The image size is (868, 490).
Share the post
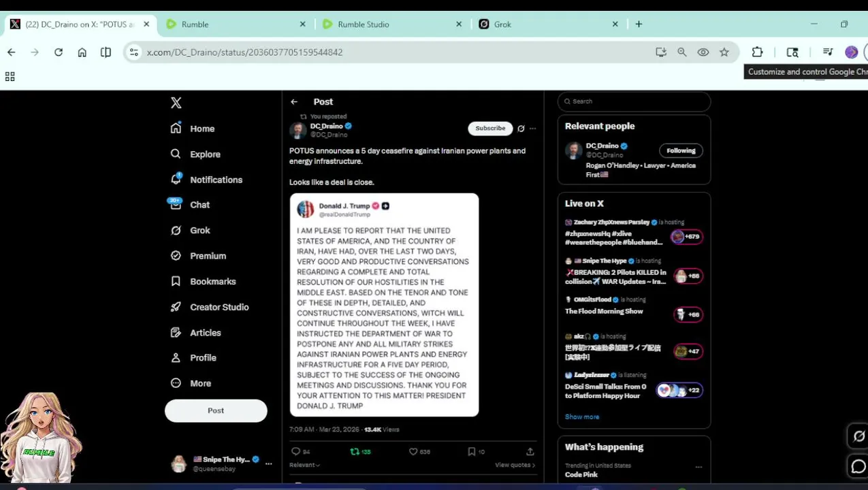(x=530, y=451)
